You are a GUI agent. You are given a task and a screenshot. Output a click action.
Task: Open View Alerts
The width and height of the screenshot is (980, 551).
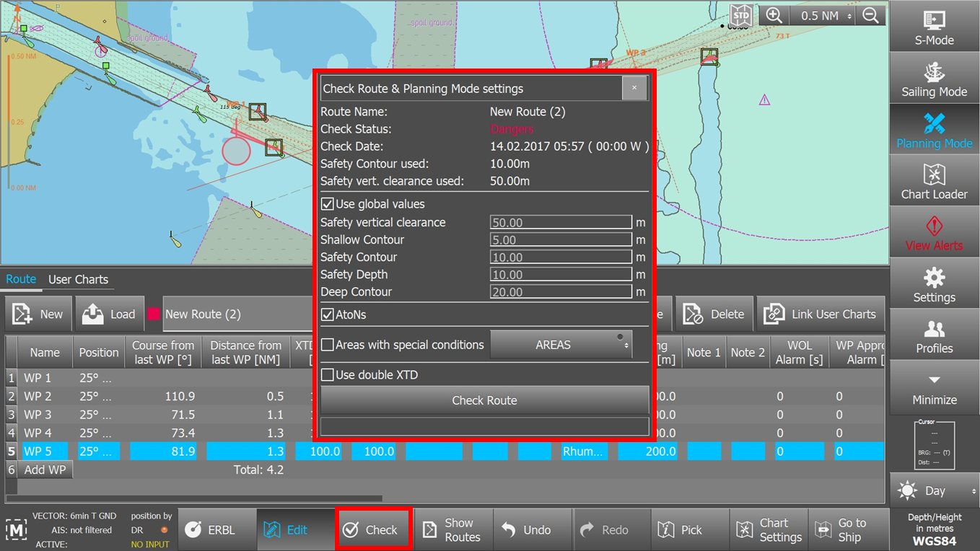pos(934,231)
